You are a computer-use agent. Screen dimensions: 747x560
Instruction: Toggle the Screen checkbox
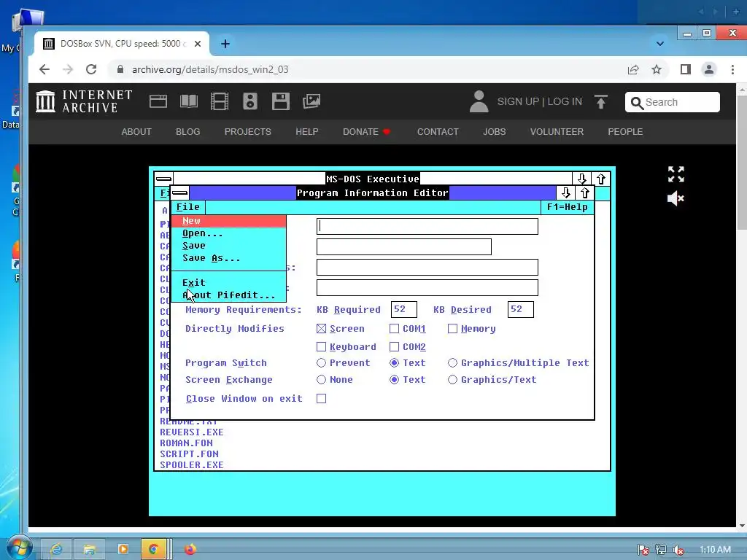(322, 329)
